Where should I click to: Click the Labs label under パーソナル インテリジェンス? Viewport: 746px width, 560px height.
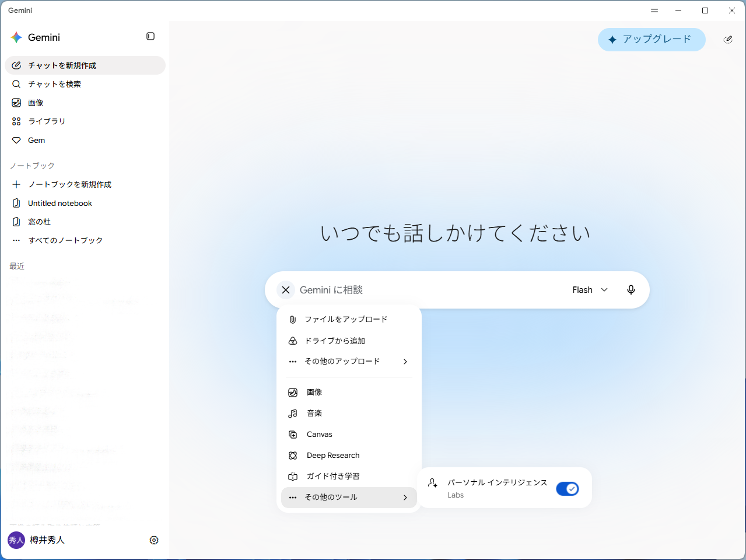coord(456,495)
